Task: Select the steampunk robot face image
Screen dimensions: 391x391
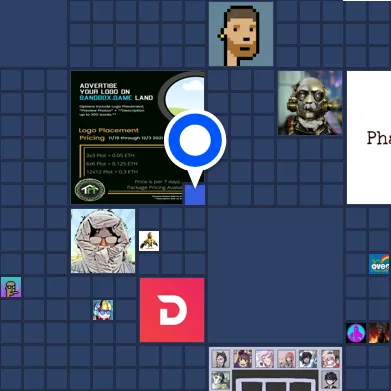Action: [x=310, y=103]
